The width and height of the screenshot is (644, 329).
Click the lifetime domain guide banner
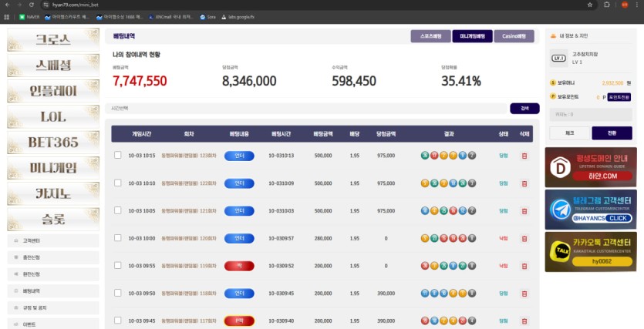(x=591, y=166)
